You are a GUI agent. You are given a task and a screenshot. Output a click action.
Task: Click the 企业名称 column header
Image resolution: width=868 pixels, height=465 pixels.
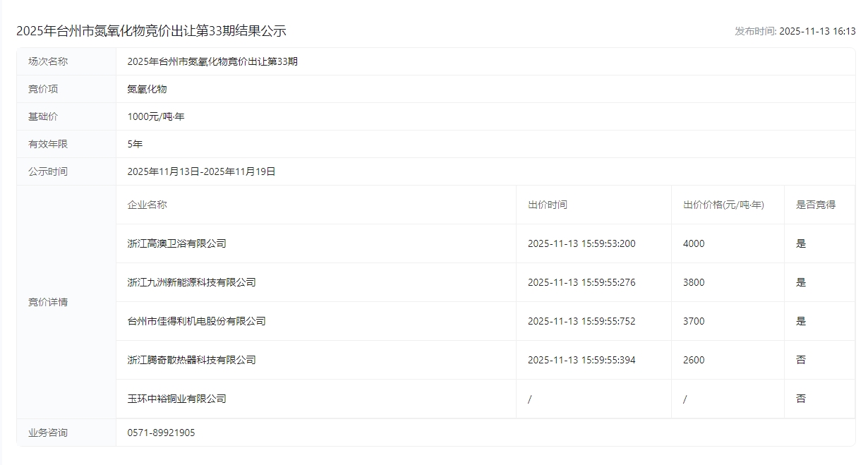(x=147, y=205)
